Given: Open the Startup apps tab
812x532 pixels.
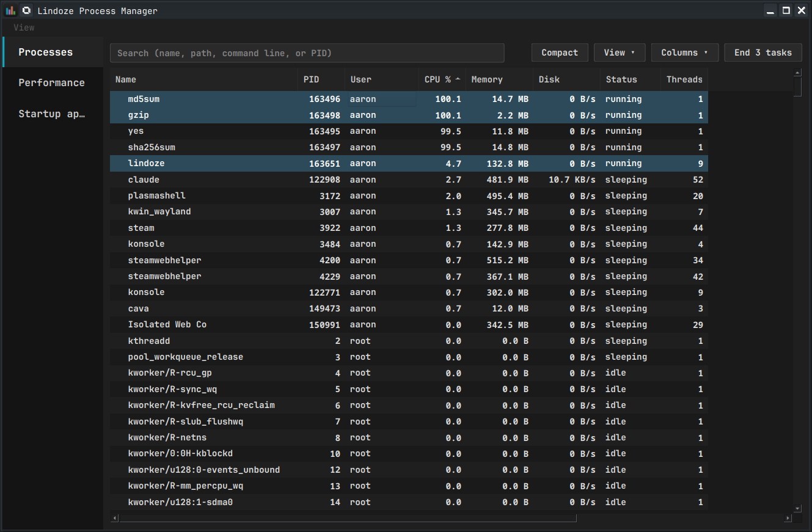Looking at the screenshot, I should click(x=53, y=114).
